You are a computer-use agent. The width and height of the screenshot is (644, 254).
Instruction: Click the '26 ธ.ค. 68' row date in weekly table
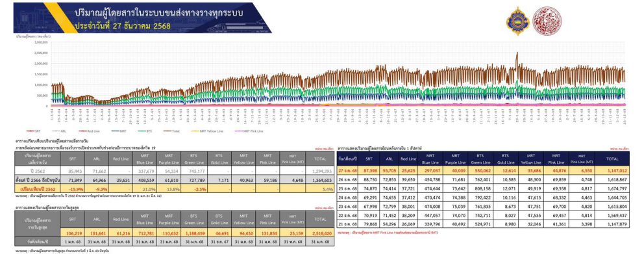pos(347,179)
